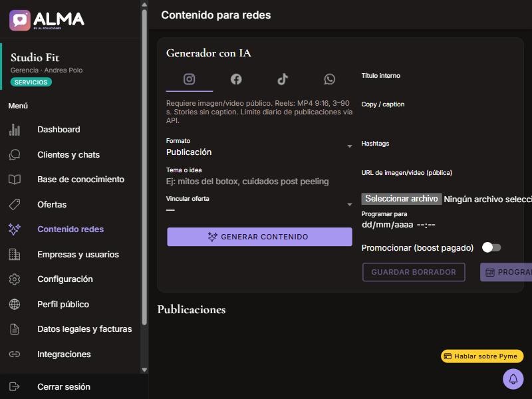Go to Configuración page
Image resolution: width=532 pixels, height=399 pixels.
click(x=70, y=279)
